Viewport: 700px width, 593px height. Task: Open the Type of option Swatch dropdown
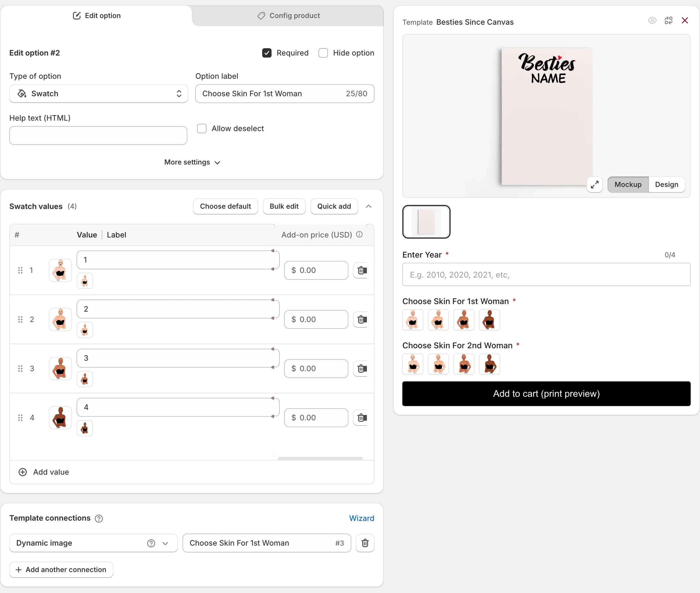coord(99,93)
